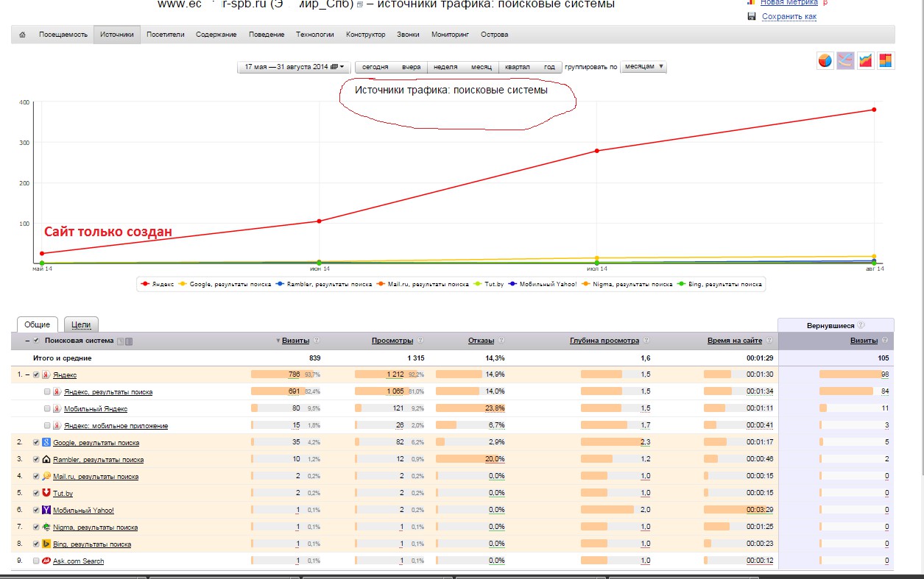Switch to the Цели tab
924x579 pixels.
coord(81,324)
